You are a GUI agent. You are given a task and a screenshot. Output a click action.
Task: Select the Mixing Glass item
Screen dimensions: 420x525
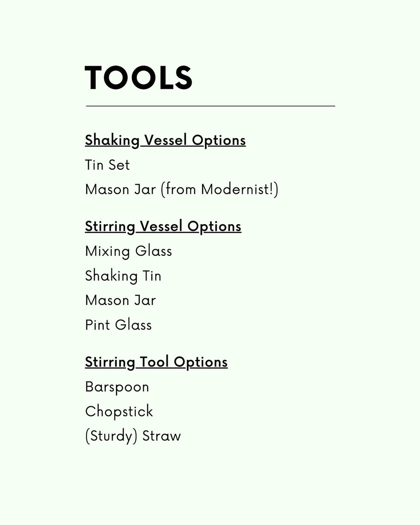(x=128, y=251)
